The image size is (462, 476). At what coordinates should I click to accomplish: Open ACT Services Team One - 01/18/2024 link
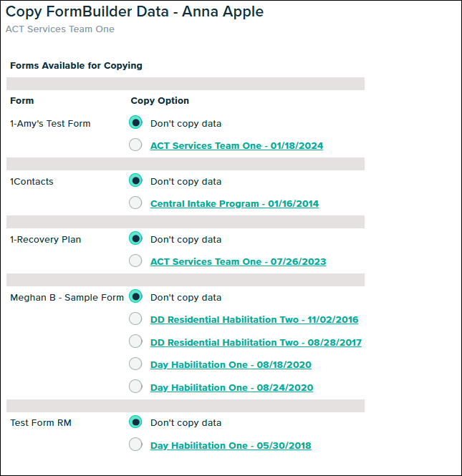236,146
